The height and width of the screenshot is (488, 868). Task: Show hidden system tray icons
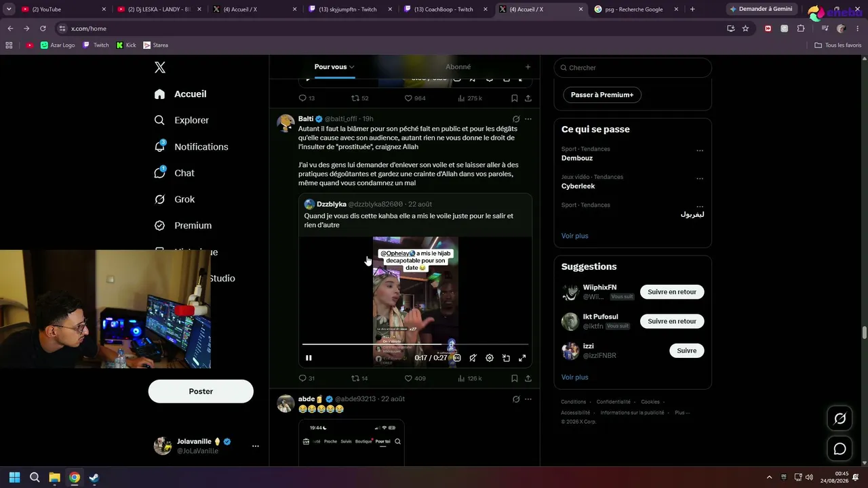pos(769,477)
